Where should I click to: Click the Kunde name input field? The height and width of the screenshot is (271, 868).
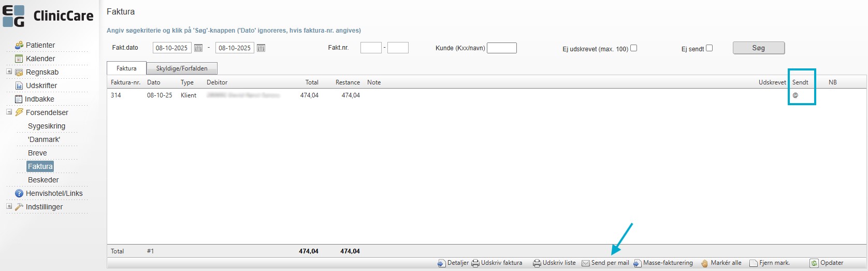501,48
